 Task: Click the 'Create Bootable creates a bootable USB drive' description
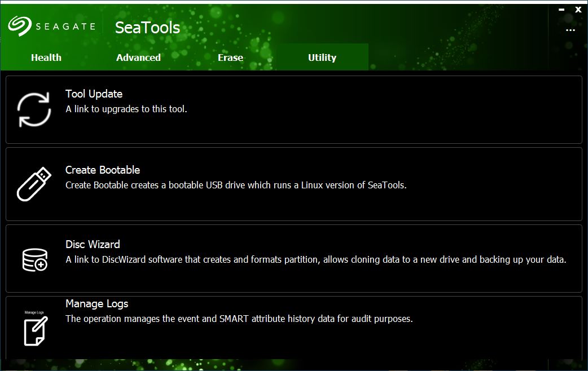[236, 185]
